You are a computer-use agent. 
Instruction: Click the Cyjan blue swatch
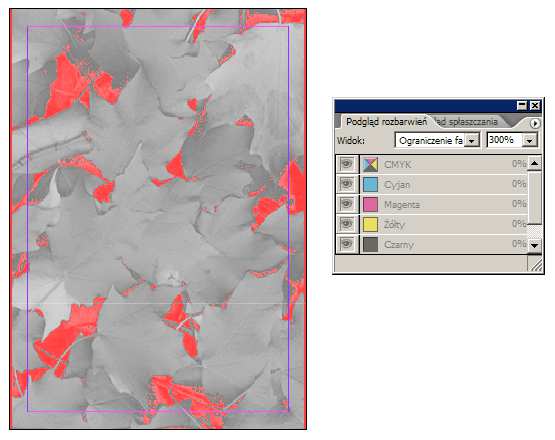(x=371, y=184)
